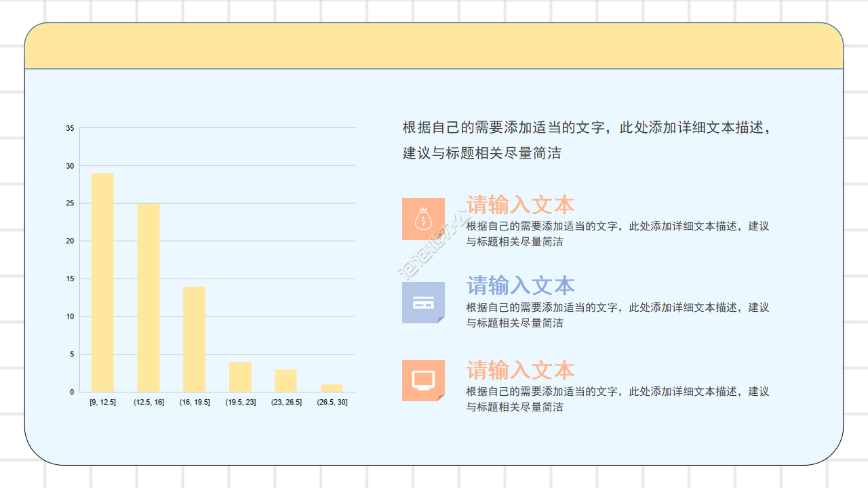Click the y-axis value 30

pos(70,166)
